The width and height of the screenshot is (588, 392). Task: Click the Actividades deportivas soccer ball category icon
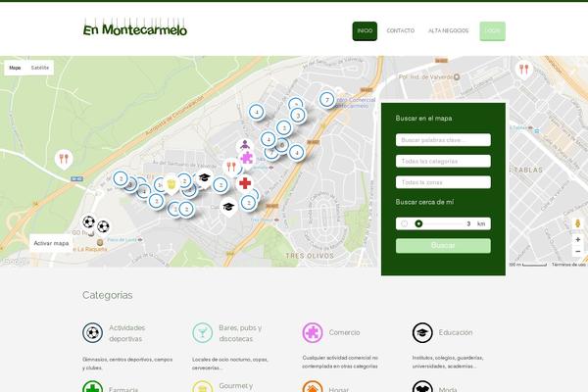tap(93, 333)
